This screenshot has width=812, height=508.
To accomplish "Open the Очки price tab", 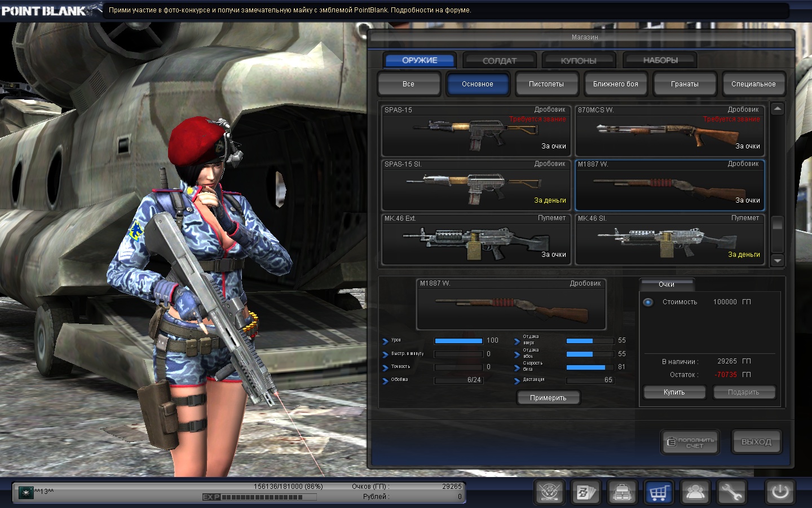I will click(x=667, y=284).
